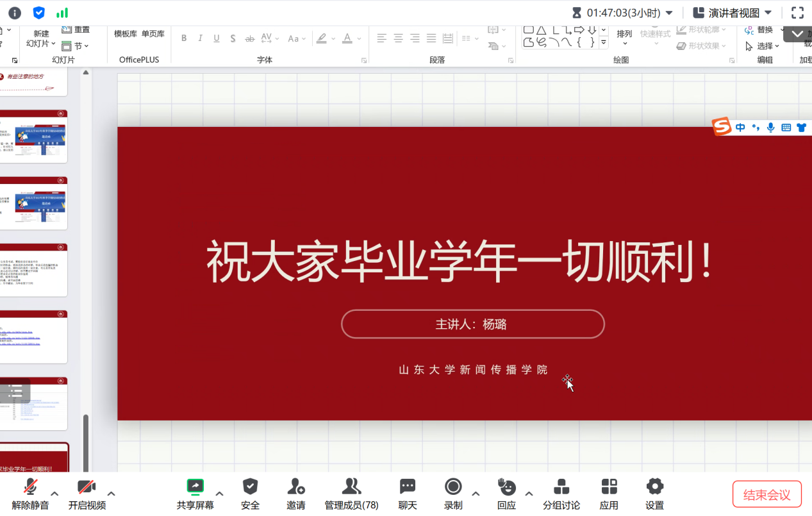The width and height of the screenshot is (812, 516).
Task: Expand meeting timer dropdown arrow
Action: coord(670,13)
